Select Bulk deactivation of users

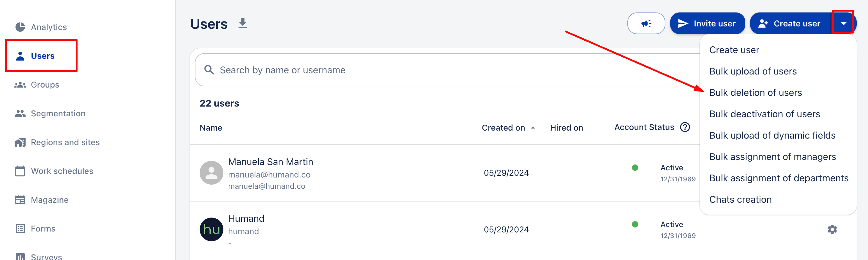point(764,114)
